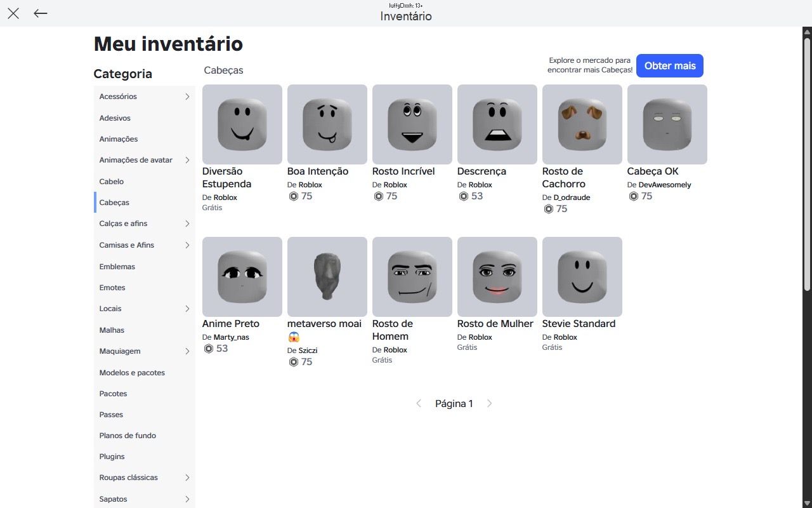Expand the Camisas e Afins chevron
Image resolution: width=812 pixels, height=508 pixels.
(187, 245)
